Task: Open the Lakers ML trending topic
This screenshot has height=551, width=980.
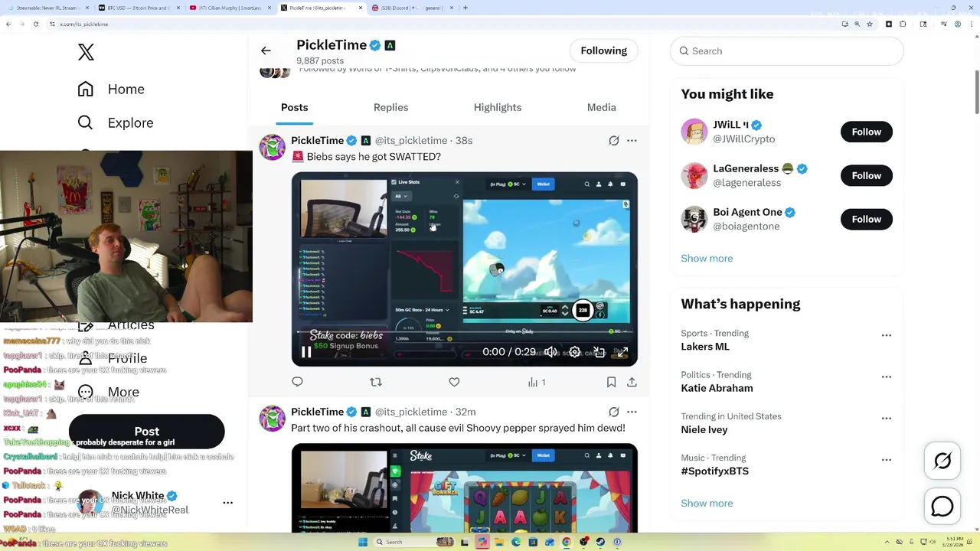Action: (x=705, y=347)
